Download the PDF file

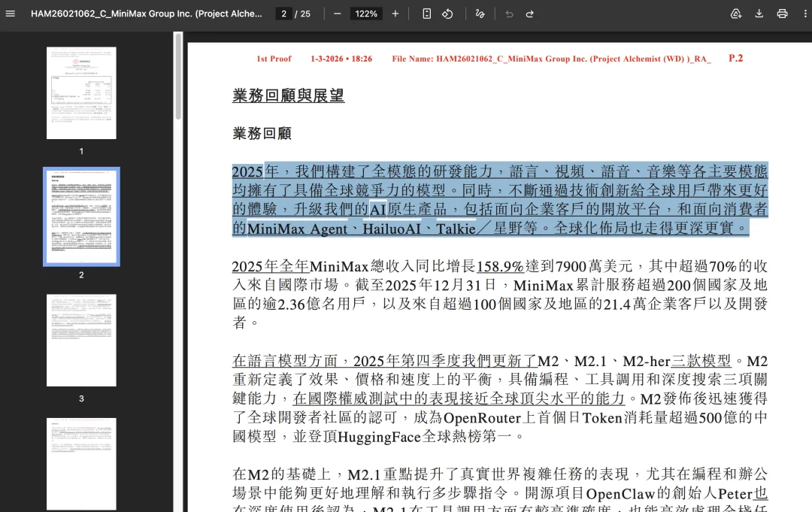pos(759,13)
